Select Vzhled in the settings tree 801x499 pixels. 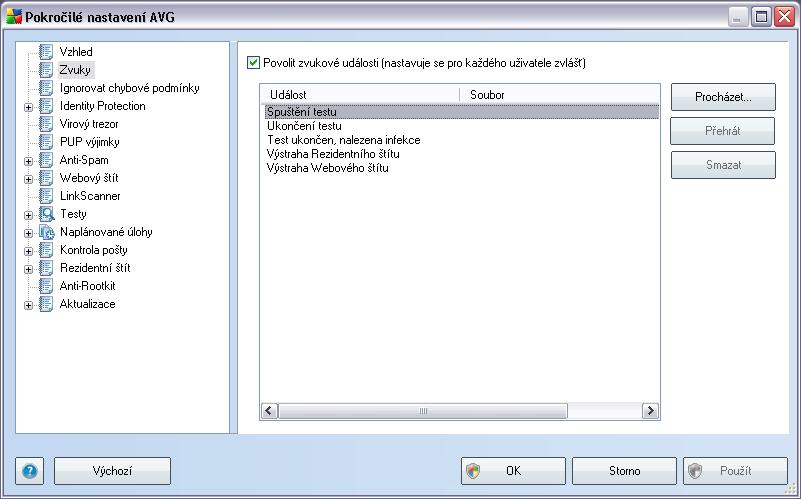pyautogui.click(x=76, y=52)
